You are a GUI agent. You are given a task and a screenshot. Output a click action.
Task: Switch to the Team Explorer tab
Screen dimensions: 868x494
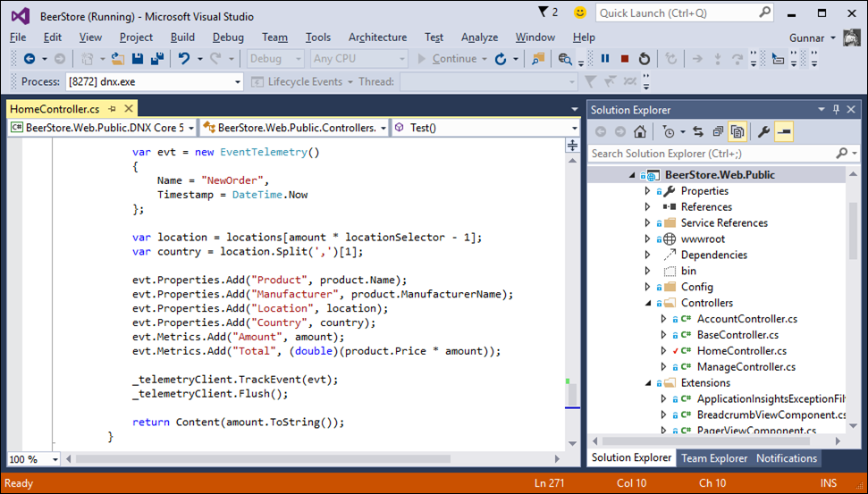click(714, 458)
